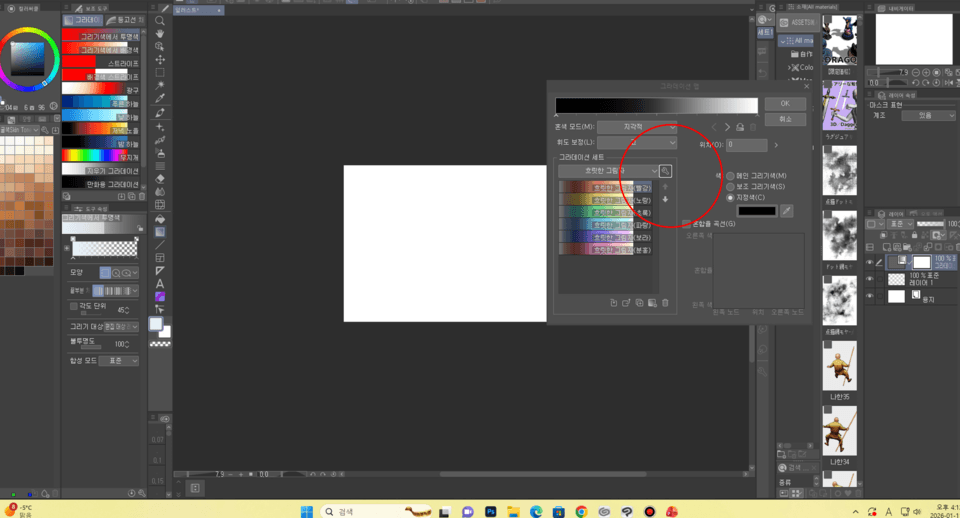Screen dimensions: 960x518
Task: Delete selected gradient with the trash icon
Action: pos(666,303)
